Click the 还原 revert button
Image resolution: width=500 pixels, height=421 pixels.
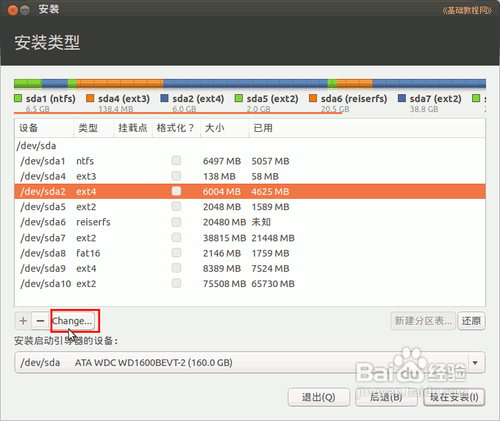click(x=471, y=321)
